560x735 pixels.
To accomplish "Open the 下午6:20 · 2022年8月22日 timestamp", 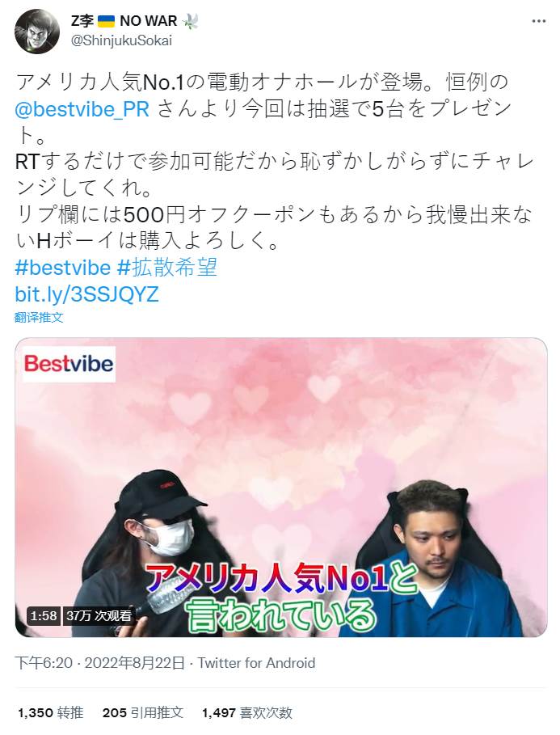I will (x=100, y=663).
